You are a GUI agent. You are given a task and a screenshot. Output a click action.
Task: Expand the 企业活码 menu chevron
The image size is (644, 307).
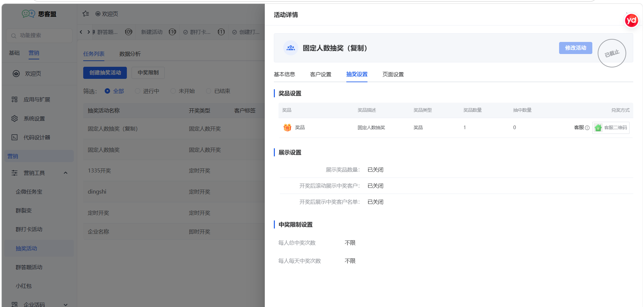(x=66, y=305)
